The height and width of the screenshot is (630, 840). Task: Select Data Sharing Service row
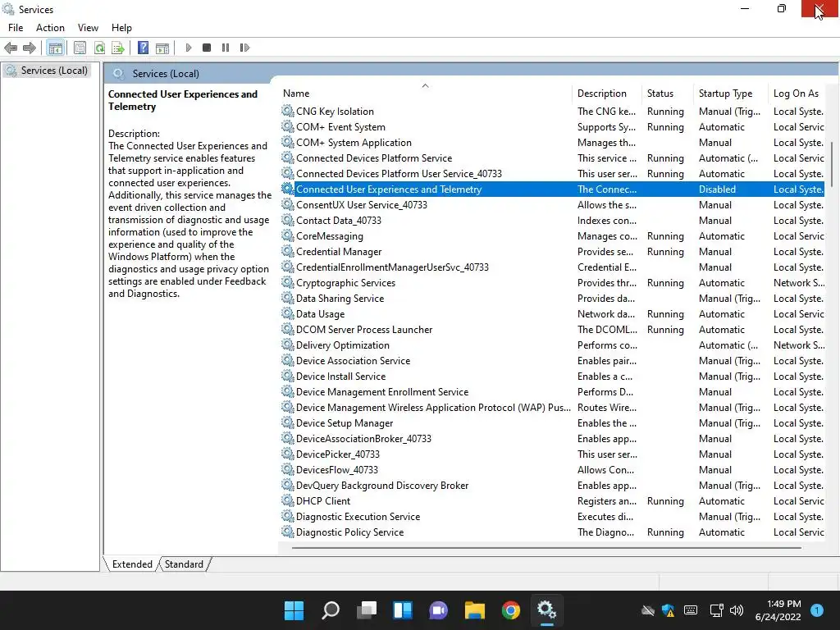click(552, 299)
